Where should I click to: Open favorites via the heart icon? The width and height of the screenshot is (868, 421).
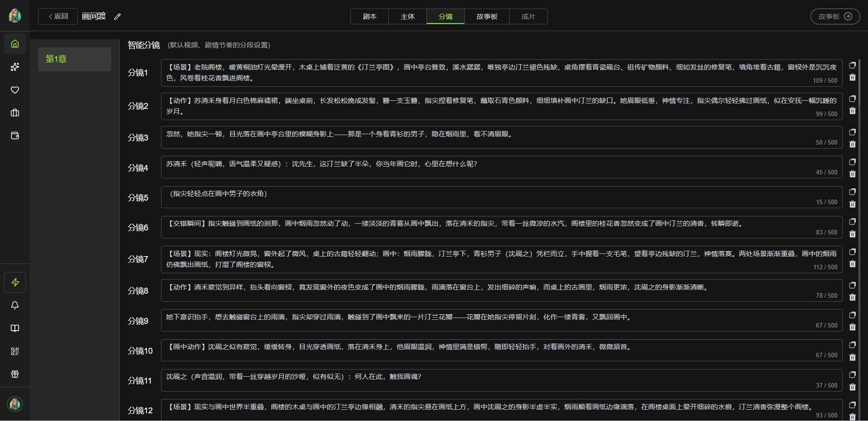point(15,90)
